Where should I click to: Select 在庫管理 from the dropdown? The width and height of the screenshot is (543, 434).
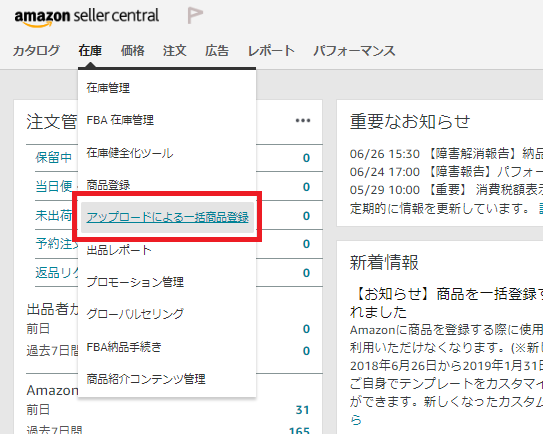pos(108,88)
